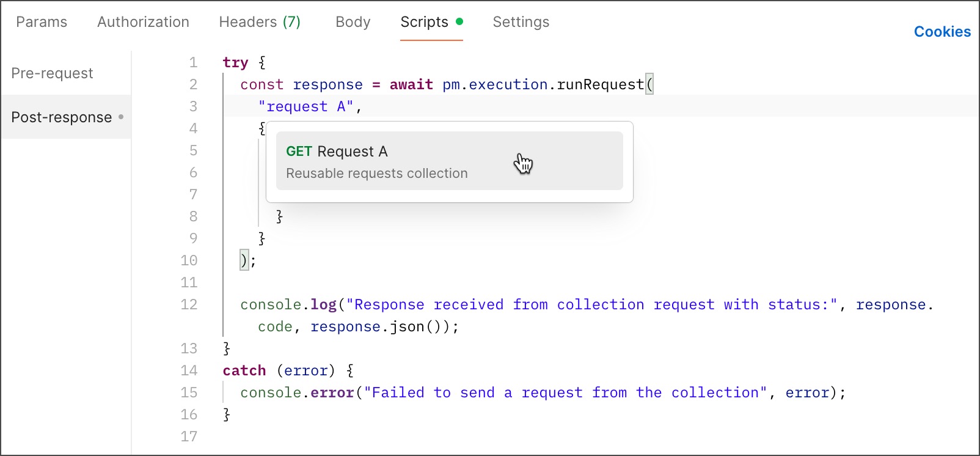This screenshot has width=980, height=456.
Task: Select the Post-response script section
Action: coord(62,117)
